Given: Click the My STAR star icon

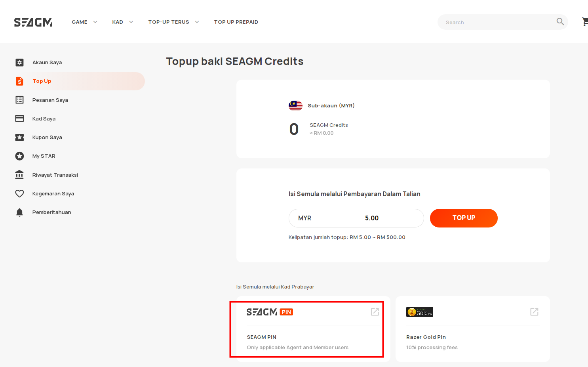Looking at the screenshot, I should click(x=19, y=156).
